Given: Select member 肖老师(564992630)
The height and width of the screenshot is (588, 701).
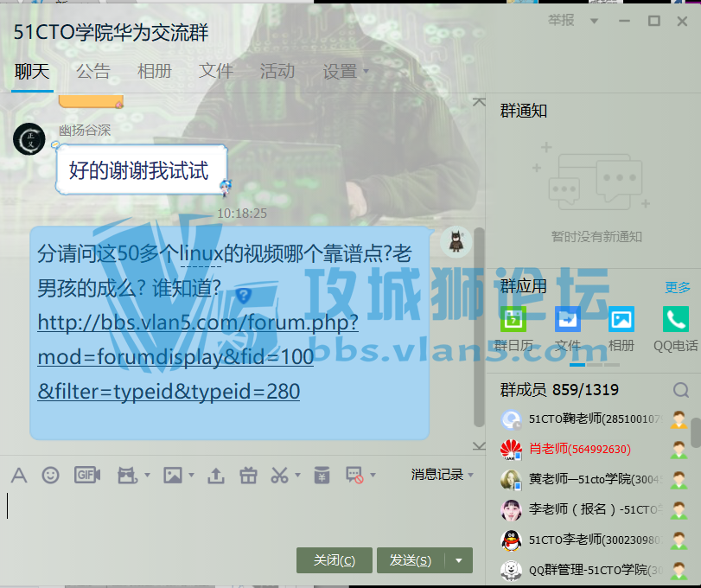Looking at the screenshot, I should click(x=593, y=450).
